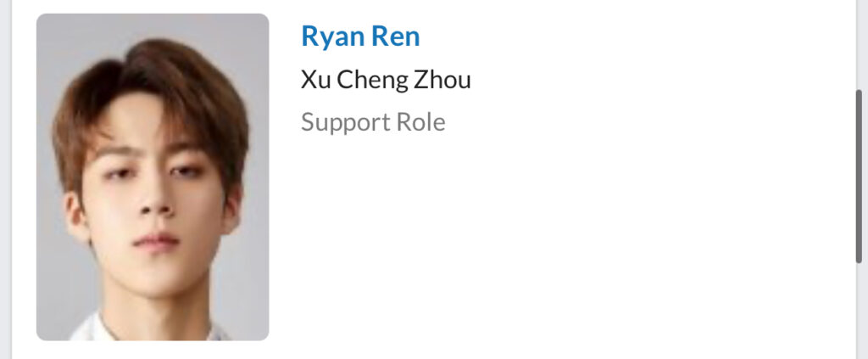Viewport: 868px width, 359px height.
Task: Click the word "Zhou" in the character name
Action: click(443, 80)
